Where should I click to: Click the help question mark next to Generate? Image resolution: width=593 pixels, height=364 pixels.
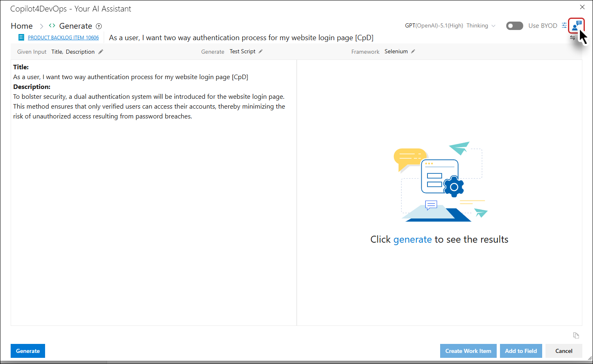[99, 26]
